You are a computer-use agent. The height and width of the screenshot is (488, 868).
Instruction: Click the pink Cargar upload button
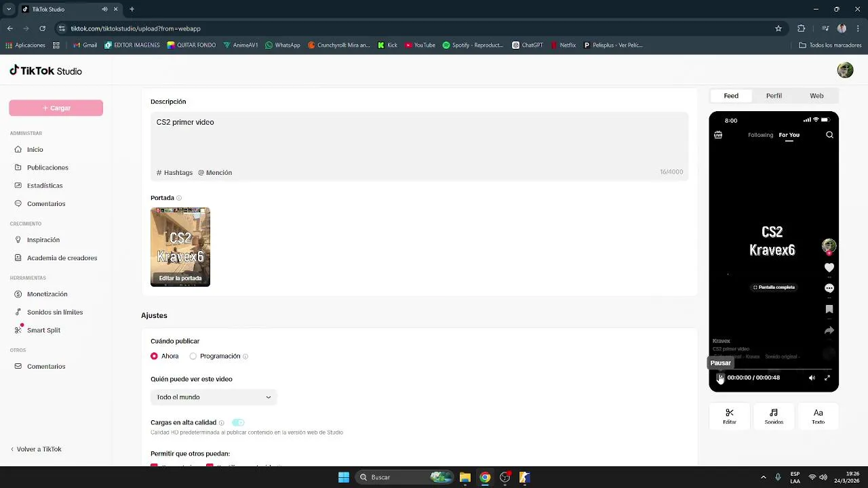click(x=56, y=108)
